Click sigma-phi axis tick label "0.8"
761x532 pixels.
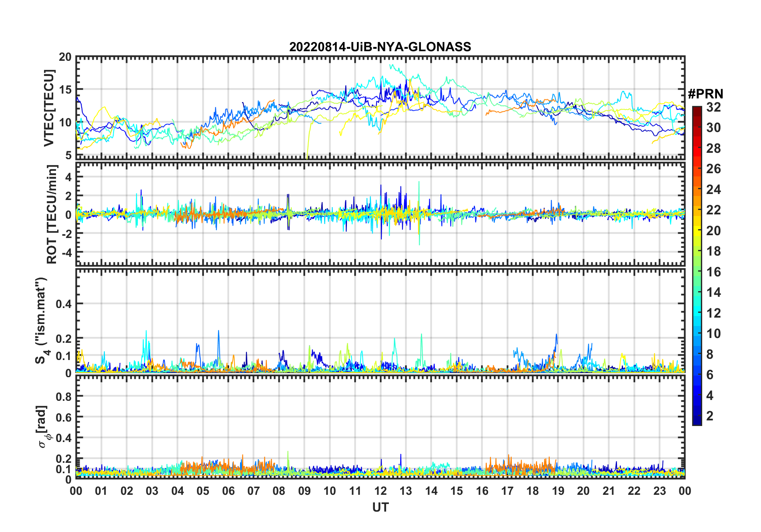(64, 396)
